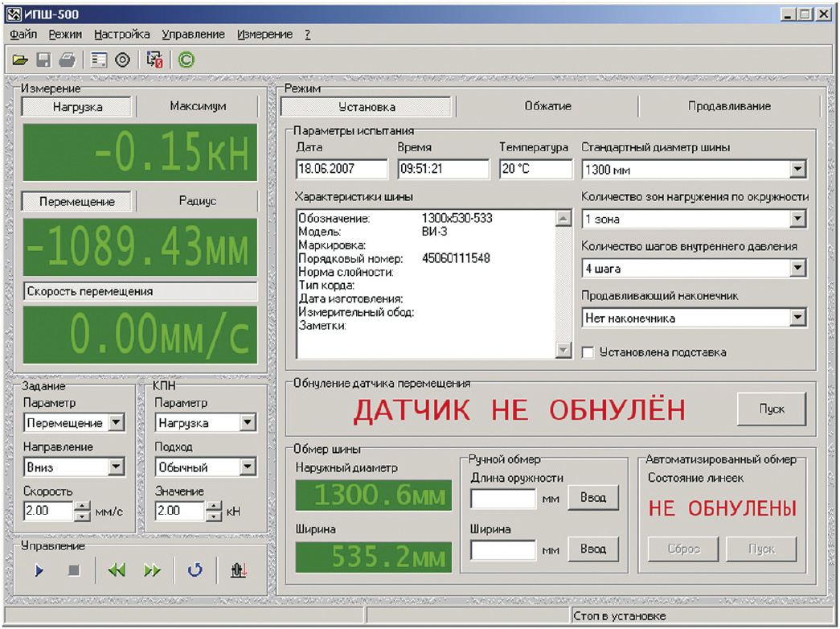840x629 pixels.
Task: Switch to the Обжатие mode tab
Action: [547, 106]
